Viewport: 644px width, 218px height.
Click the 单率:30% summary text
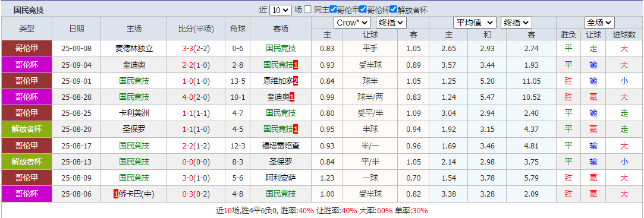(x=411, y=211)
